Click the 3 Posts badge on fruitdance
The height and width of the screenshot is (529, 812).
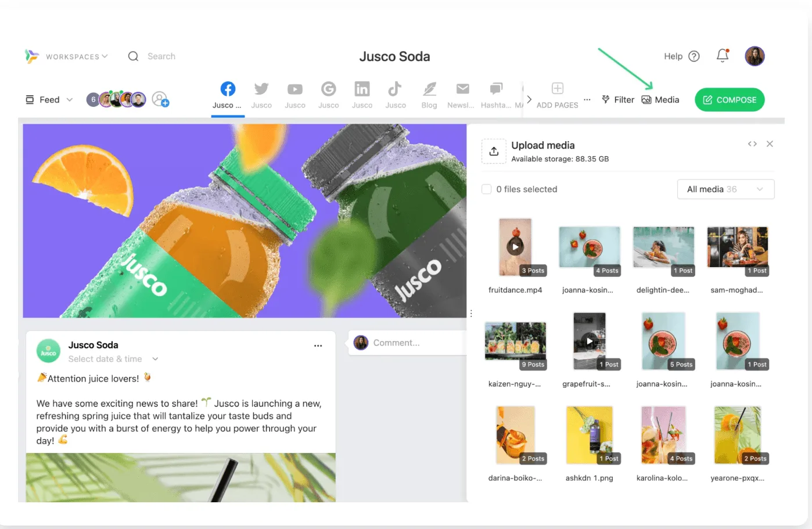[533, 271]
